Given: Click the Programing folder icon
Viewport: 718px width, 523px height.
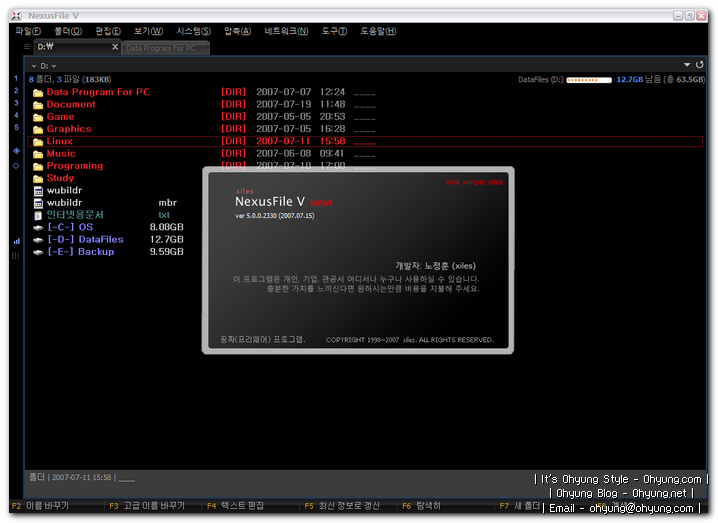Looking at the screenshot, I should 38,166.
